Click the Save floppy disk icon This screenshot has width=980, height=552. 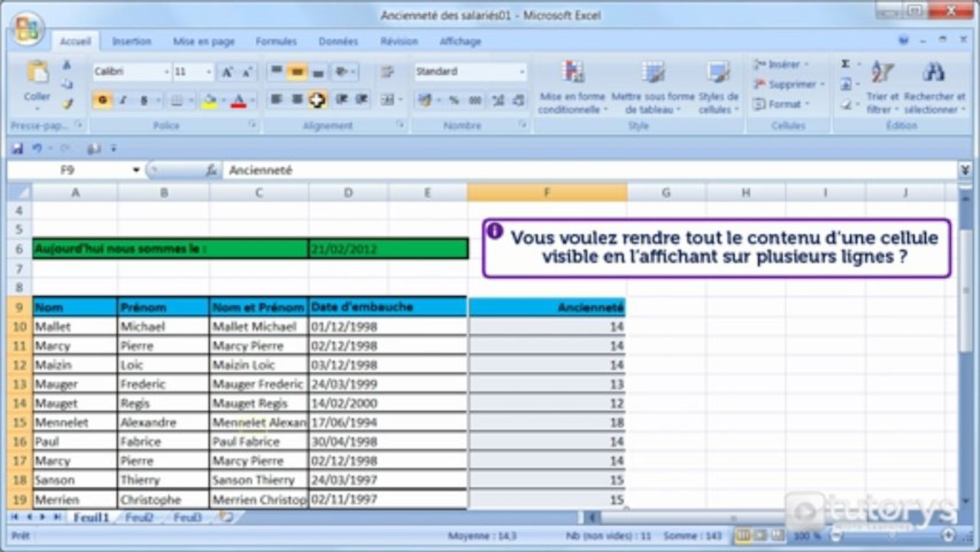(17, 149)
